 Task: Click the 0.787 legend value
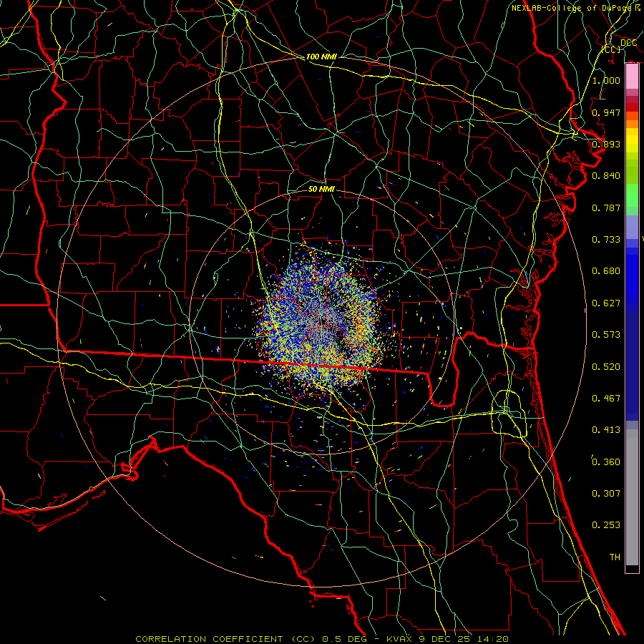tap(606, 208)
